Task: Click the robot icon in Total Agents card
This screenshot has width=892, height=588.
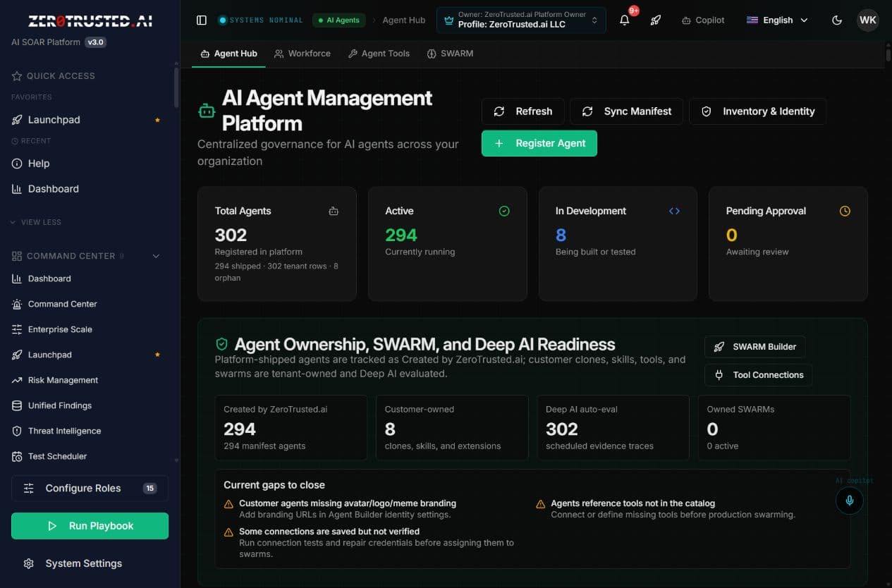Action: pyautogui.click(x=334, y=211)
